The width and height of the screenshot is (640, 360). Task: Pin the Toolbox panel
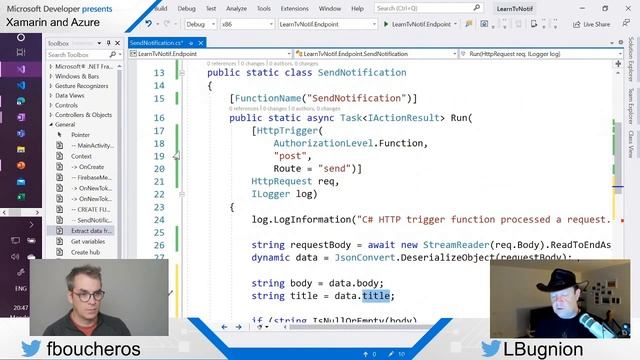[109, 43]
